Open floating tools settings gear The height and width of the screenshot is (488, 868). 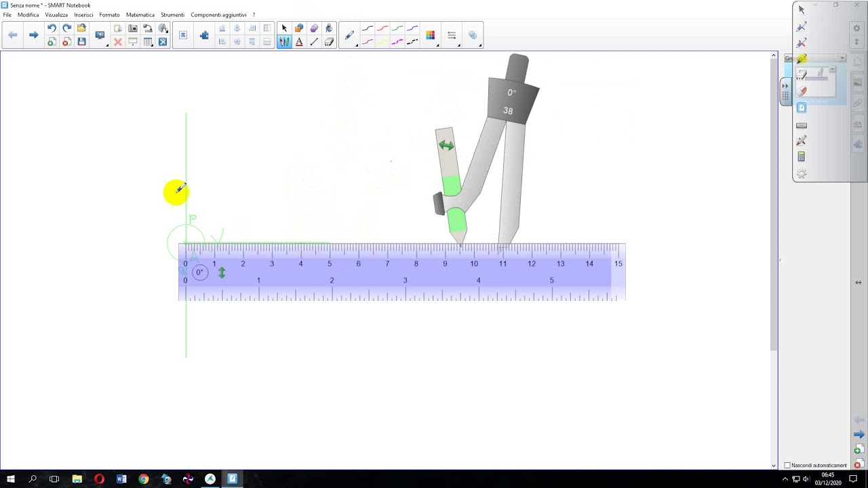[801, 174]
